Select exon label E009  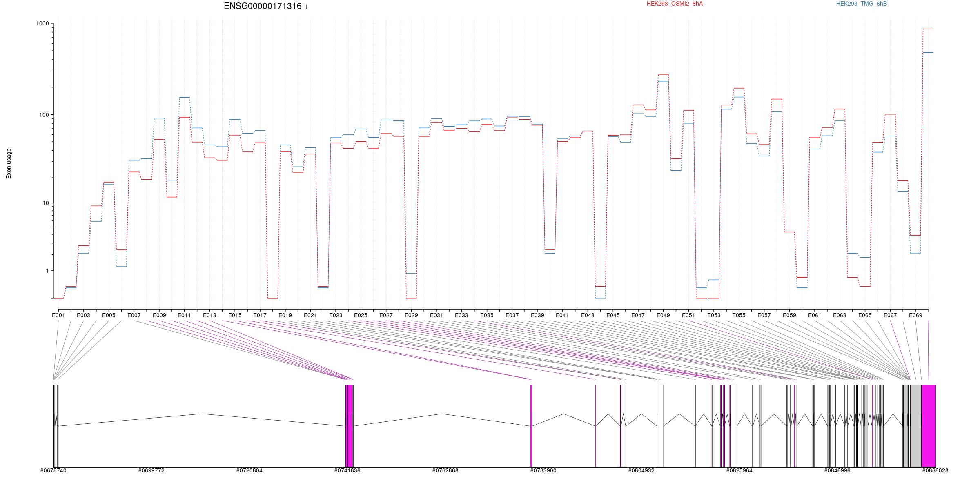(x=159, y=315)
